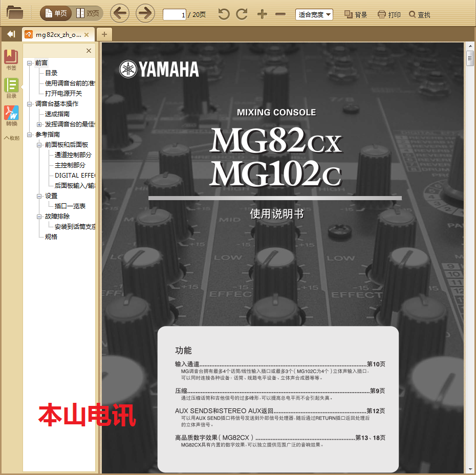
Task: Select 速成指南 outline entry
Action: [57, 114]
